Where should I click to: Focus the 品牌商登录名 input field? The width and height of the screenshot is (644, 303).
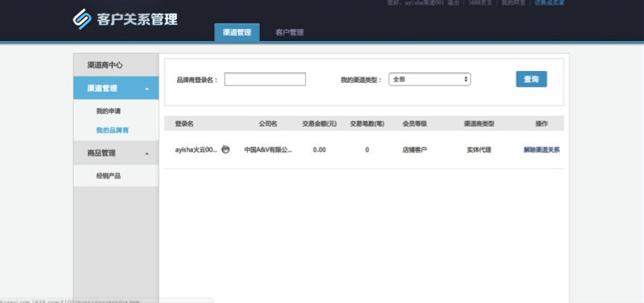coord(265,79)
